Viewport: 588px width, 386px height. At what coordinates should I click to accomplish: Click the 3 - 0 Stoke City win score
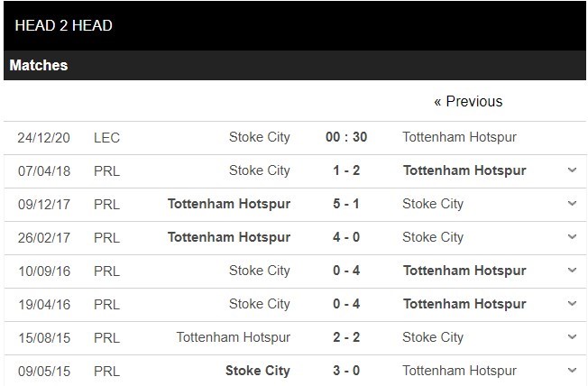pyautogui.click(x=345, y=371)
